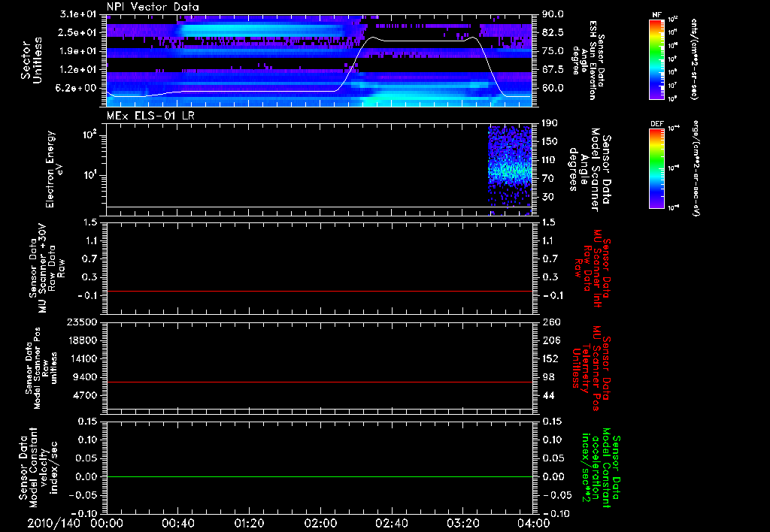Click the '2.5e+01' sector tick label
This screenshot has height=532, width=770.
click(x=78, y=32)
